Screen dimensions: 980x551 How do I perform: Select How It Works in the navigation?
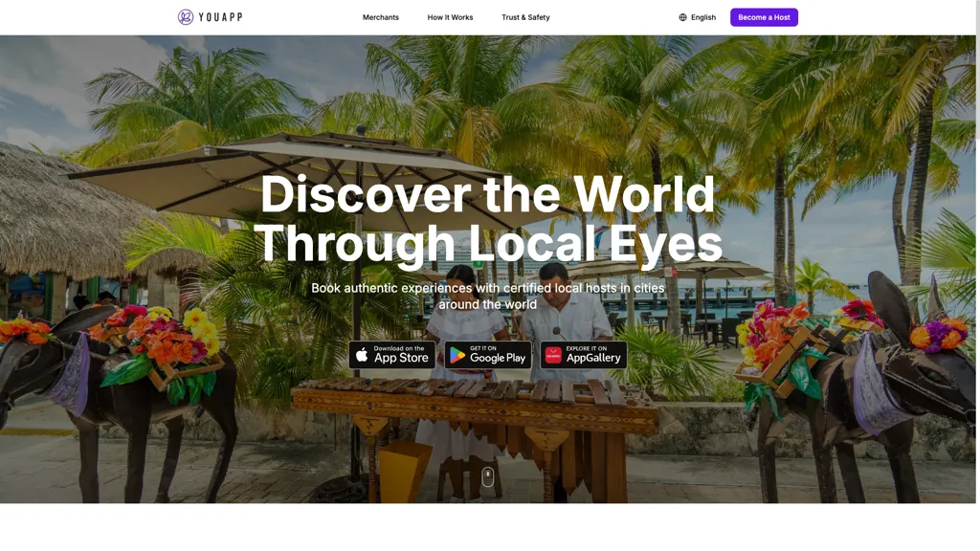[450, 16]
